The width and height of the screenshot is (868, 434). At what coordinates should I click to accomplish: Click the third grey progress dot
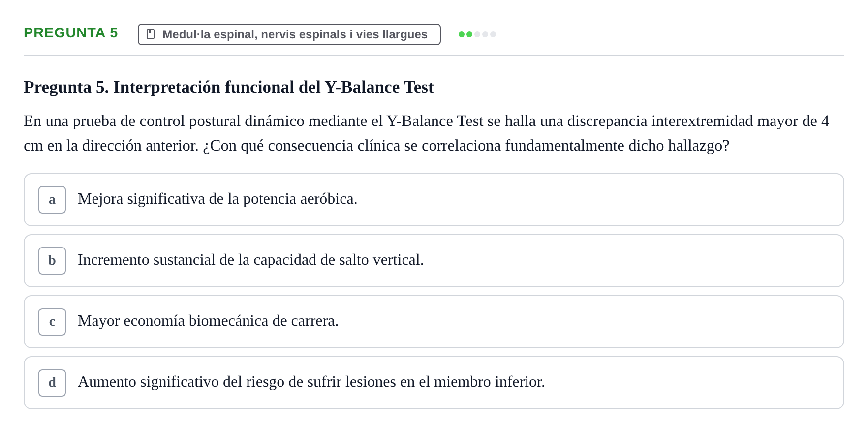point(477,34)
